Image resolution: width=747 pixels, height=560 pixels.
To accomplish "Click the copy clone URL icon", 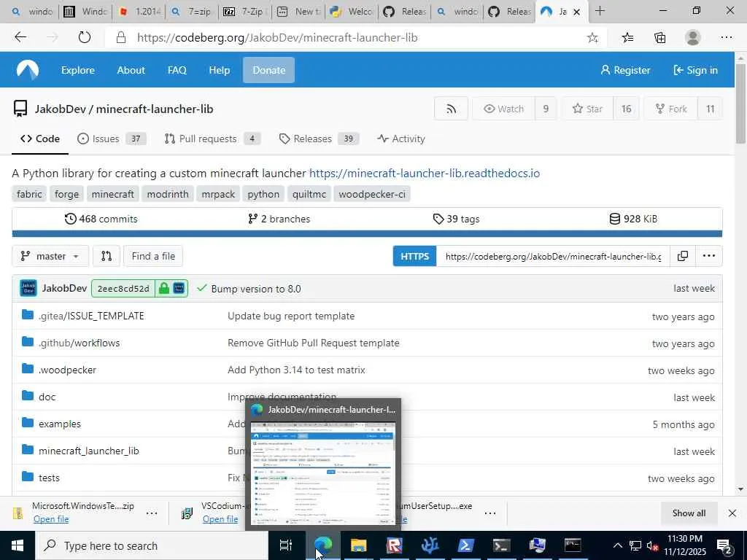I will (x=682, y=256).
